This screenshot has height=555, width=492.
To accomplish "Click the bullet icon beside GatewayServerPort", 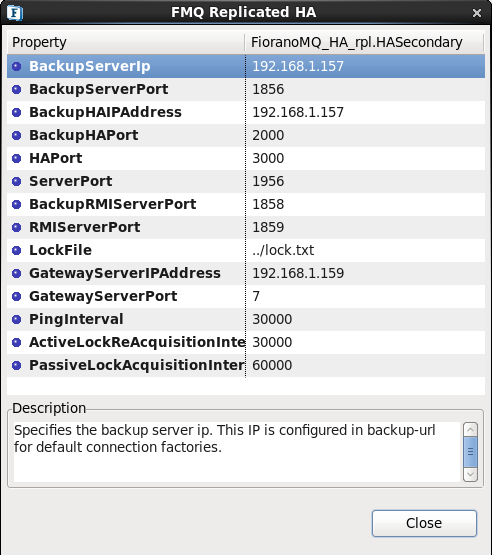I will tap(17, 296).
